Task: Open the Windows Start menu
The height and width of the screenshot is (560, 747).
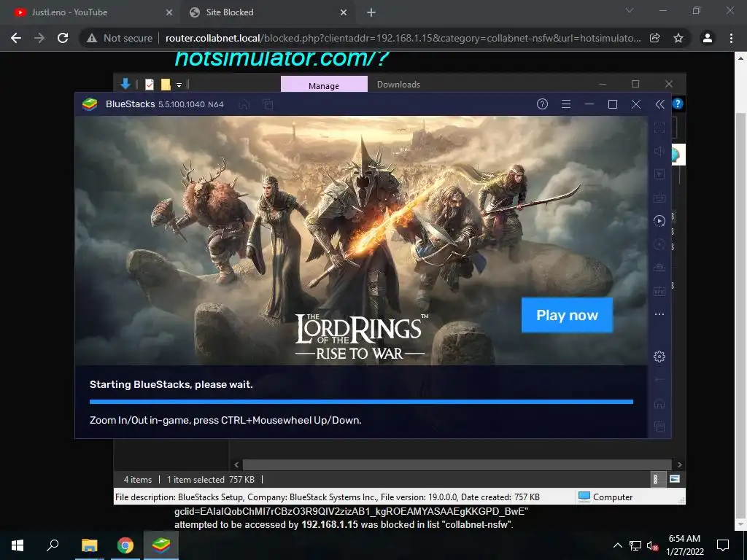Action: [x=18, y=545]
